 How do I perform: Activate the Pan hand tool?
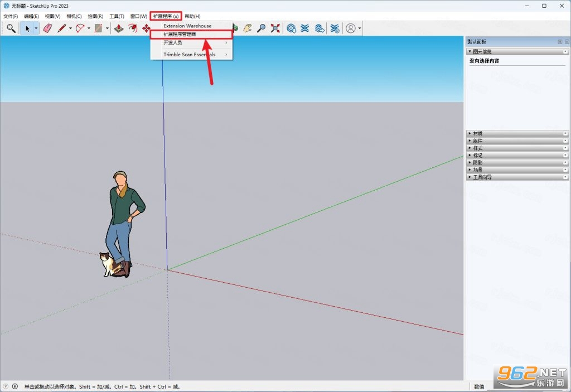coord(248,28)
